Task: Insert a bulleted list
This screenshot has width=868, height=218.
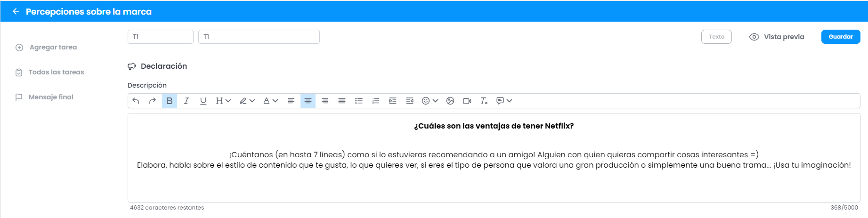Action: (359, 101)
